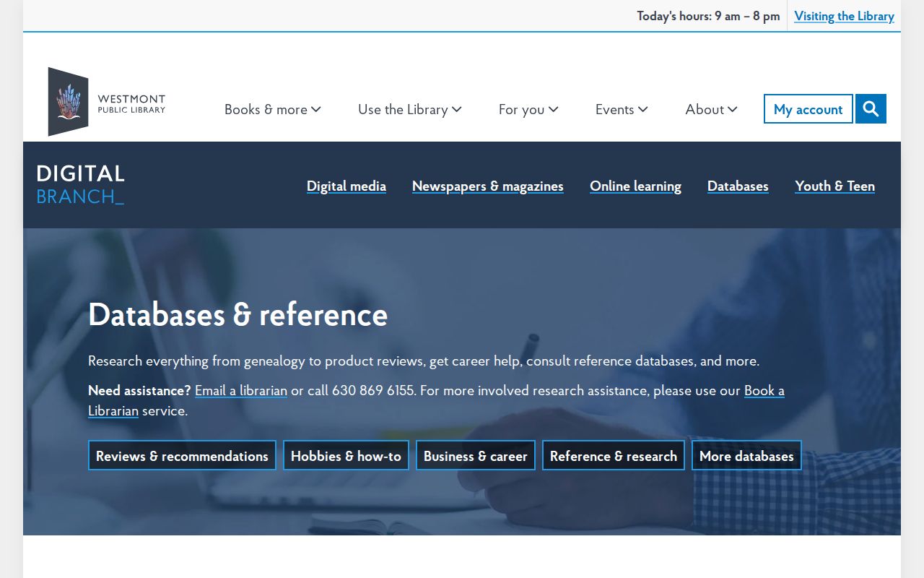Expand the Books & more menu

[x=273, y=109]
